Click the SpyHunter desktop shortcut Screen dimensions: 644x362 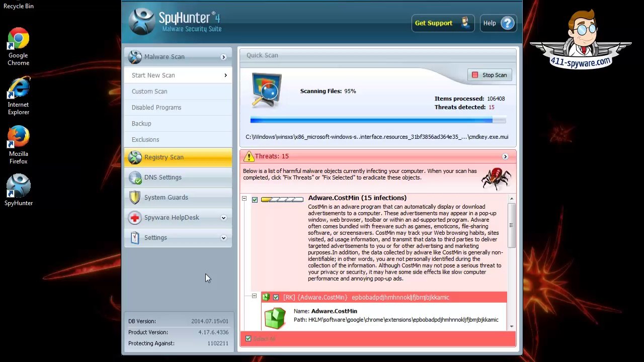(19, 190)
